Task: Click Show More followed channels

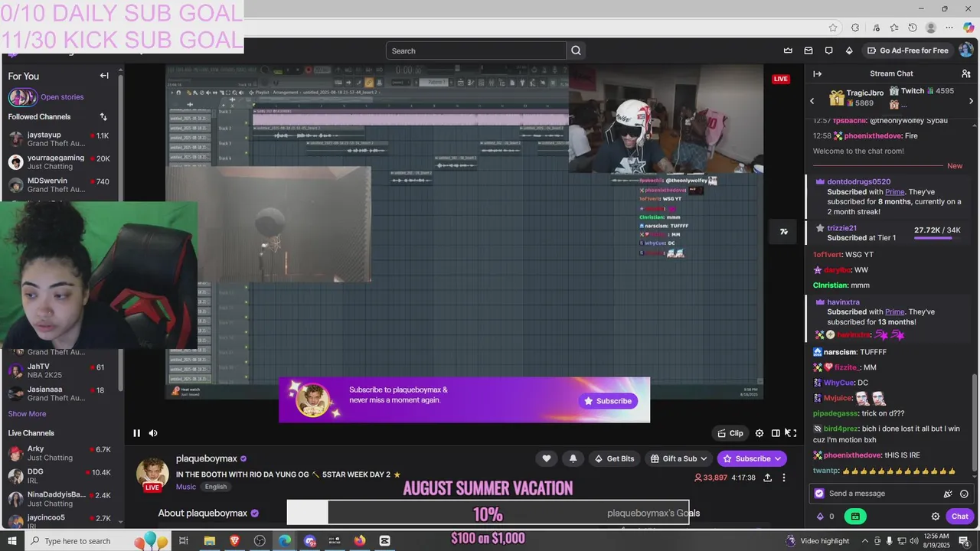Action: (x=27, y=414)
